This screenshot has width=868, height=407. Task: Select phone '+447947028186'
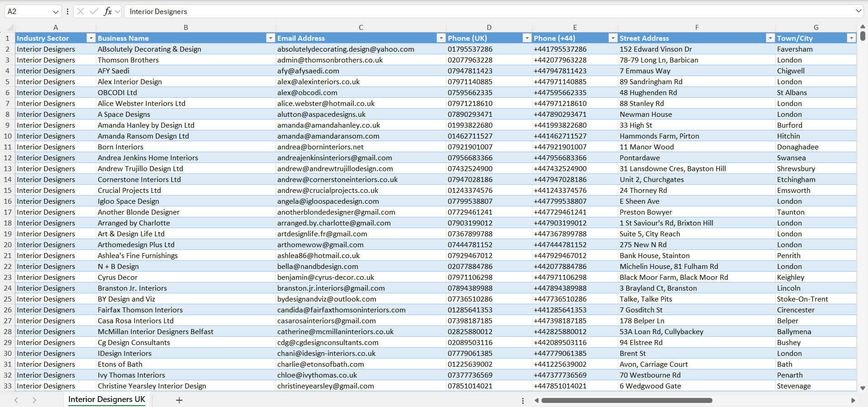[x=575, y=179]
